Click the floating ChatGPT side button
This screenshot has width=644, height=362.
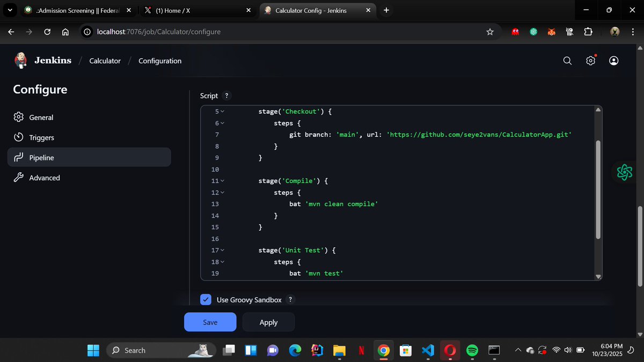[625, 172]
